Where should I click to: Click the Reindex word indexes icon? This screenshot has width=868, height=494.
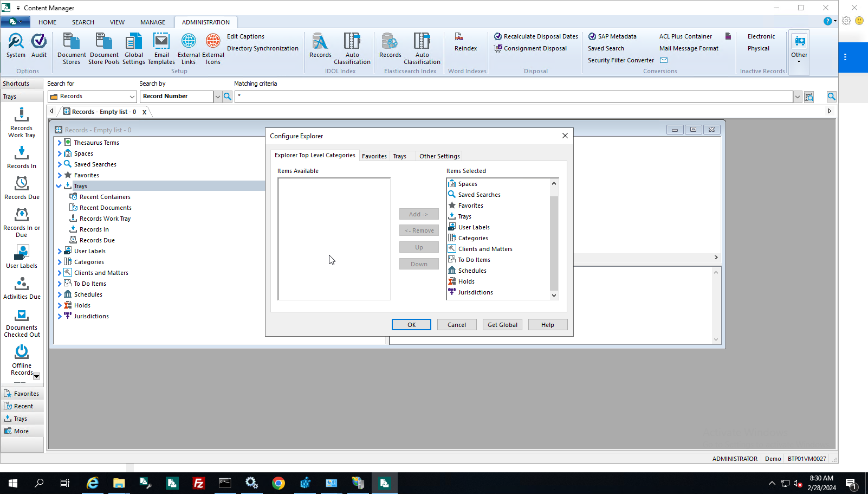(465, 42)
